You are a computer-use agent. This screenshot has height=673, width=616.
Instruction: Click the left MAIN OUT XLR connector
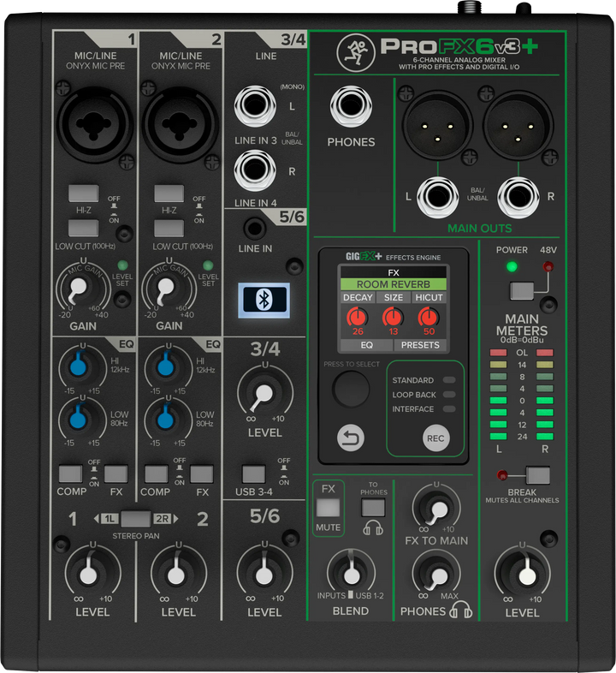[x=437, y=125]
